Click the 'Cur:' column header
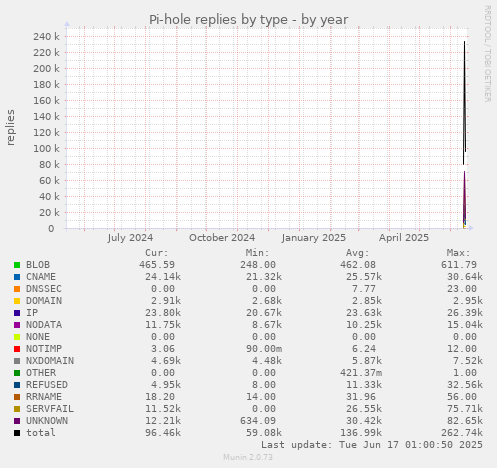Viewport: 497px width, 468px height. 157,253
